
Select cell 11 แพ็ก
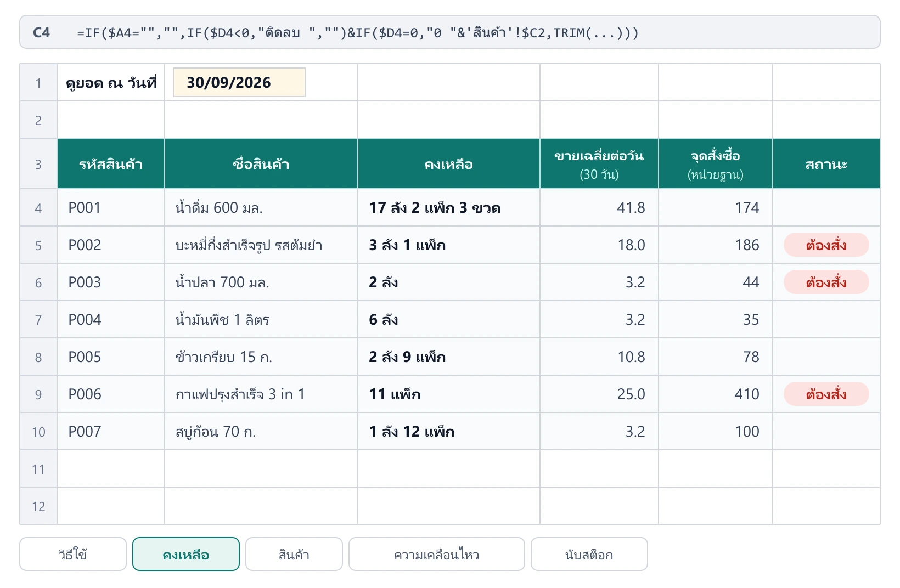coord(449,394)
